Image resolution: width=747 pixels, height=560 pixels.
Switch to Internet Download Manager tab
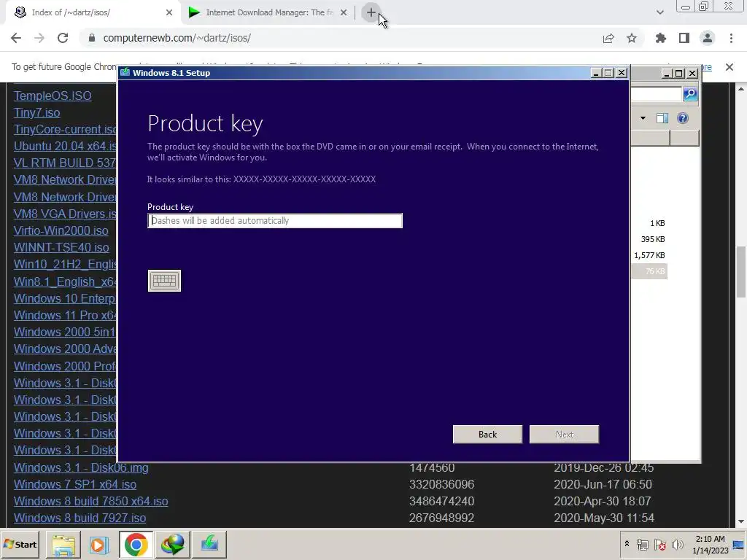pos(269,12)
